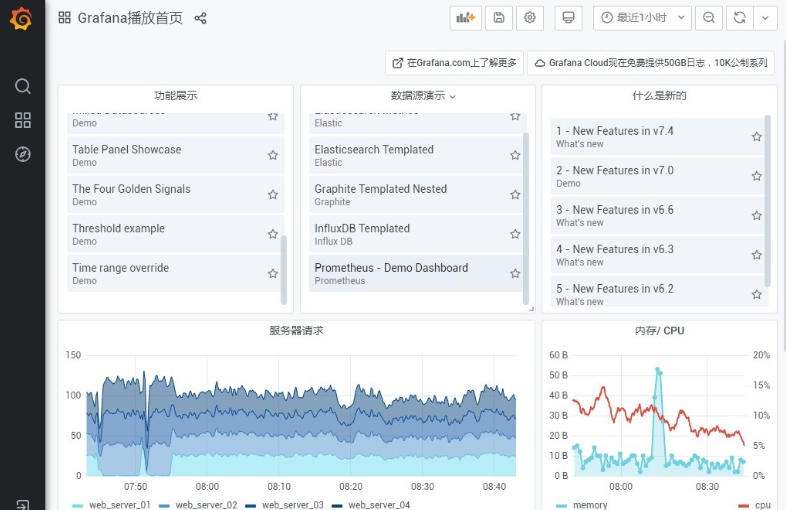Open the 最近1小时 time range picker
The width and height of the screenshot is (786, 510).
pyautogui.click(x=641, y=18)
